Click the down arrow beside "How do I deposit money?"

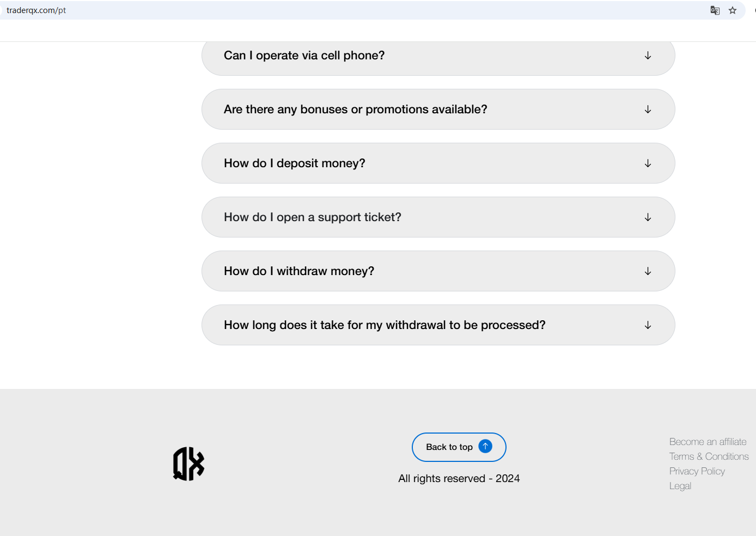pos(648,163)
